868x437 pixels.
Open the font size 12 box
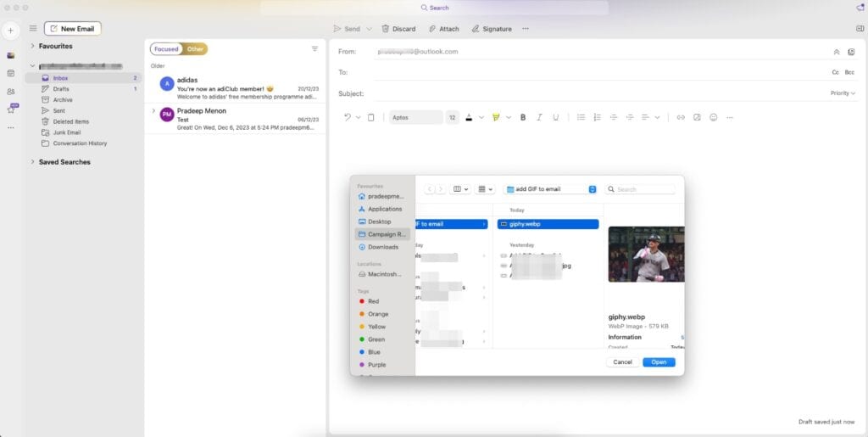click(x=453, y=117)
